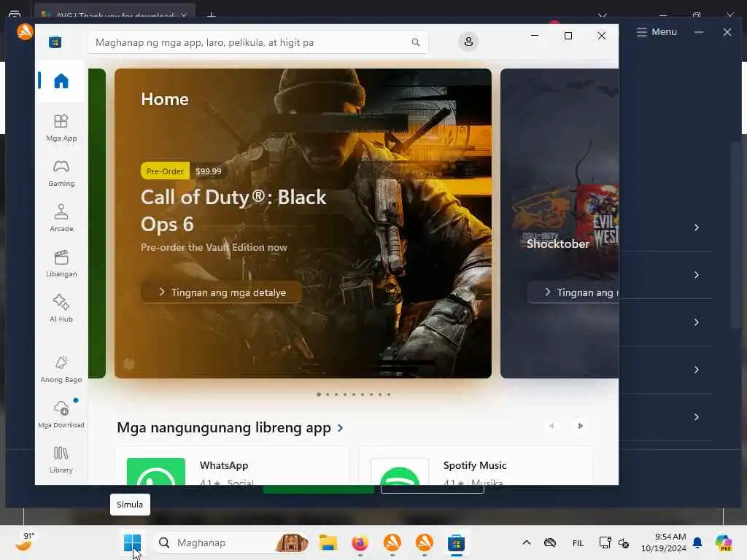747x560 pixels.
Task: Click the AVG window scrollbar
Action: pyautogui.click(x=735, y=235)
